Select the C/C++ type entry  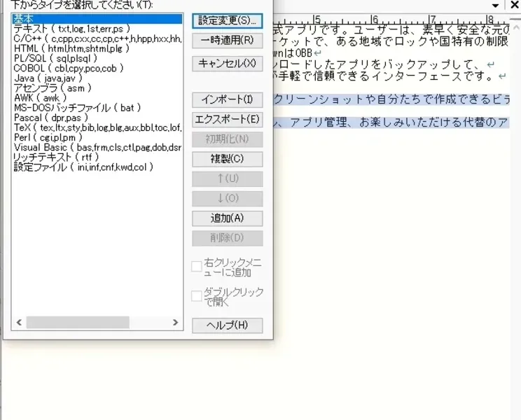click(97, 38)
